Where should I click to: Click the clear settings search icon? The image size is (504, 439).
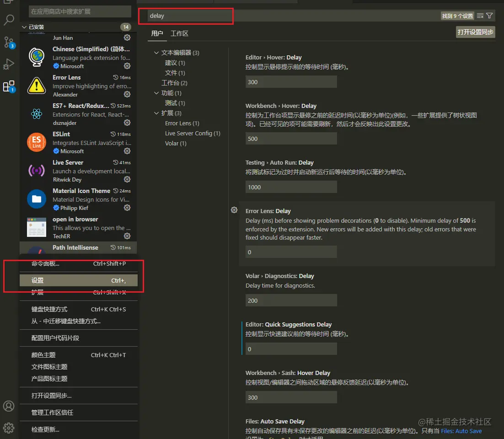[480, 16]
